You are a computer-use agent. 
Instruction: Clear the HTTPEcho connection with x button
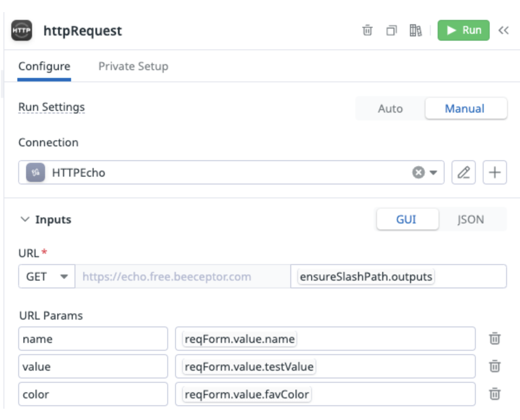[418, 172]
